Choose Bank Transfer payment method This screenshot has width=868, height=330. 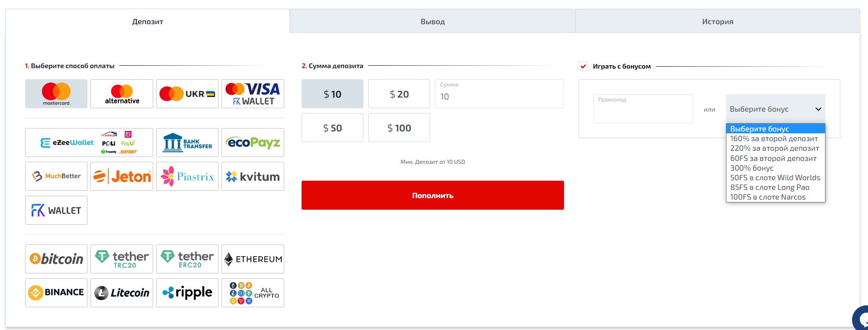[x=187, y=143]
